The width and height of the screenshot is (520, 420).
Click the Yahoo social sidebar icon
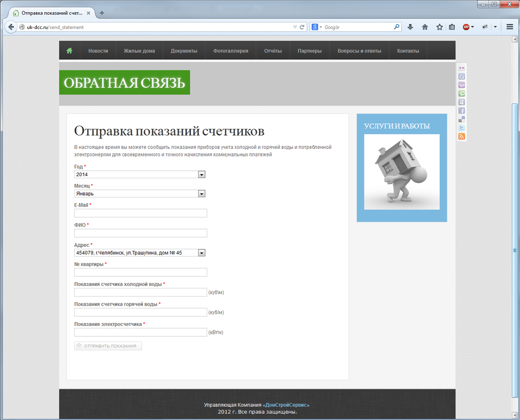coord(462,85)
